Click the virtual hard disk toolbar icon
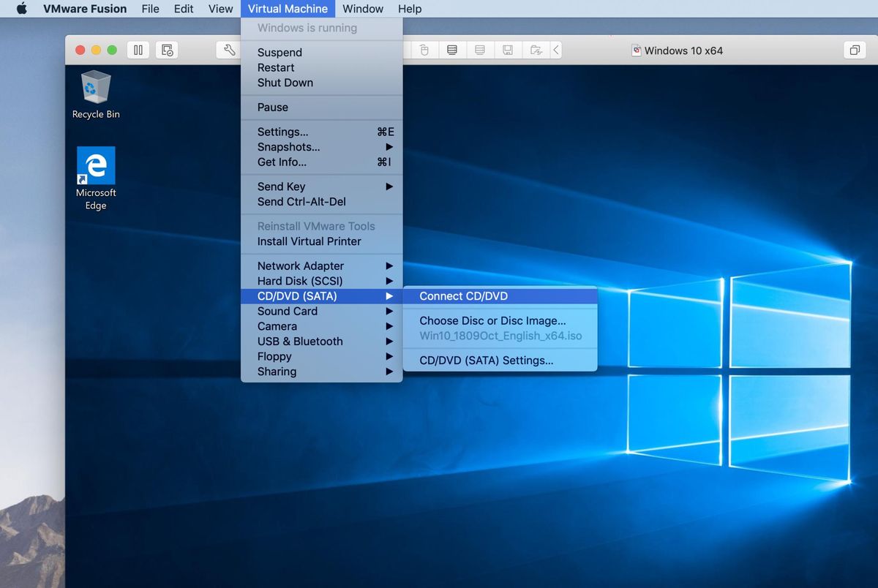Image resolution: width=878 pixels, height=588 pixels. [x=451, y=50]
